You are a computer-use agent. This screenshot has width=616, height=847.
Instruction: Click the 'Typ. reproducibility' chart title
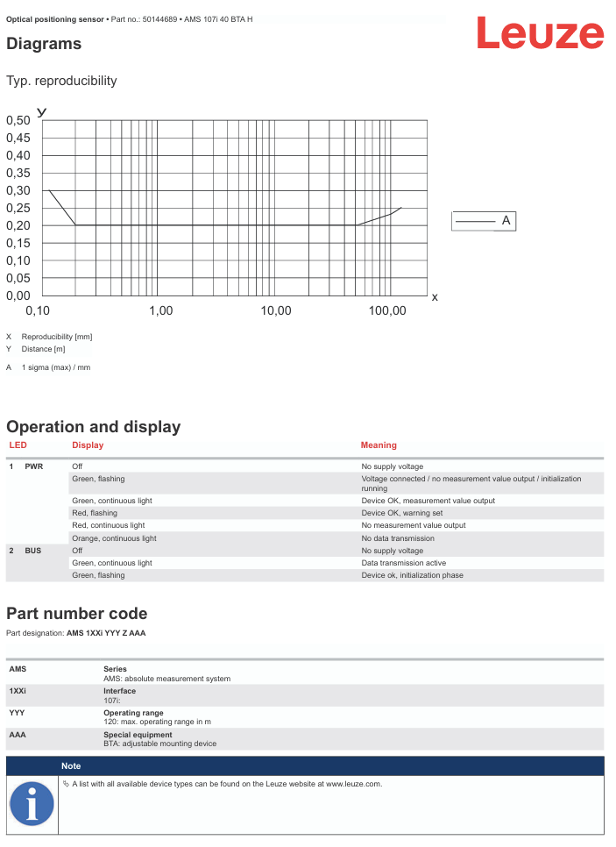pyautogui.click(x=61, y=81)
